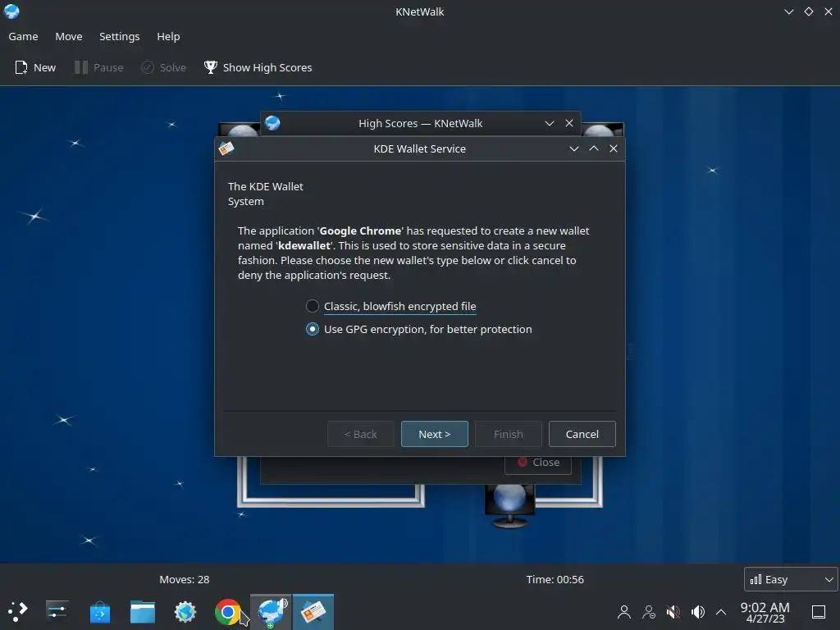This screenshot has width=840, height=630.
Task: Click the disabled < Back button
Action: (361, 434)
